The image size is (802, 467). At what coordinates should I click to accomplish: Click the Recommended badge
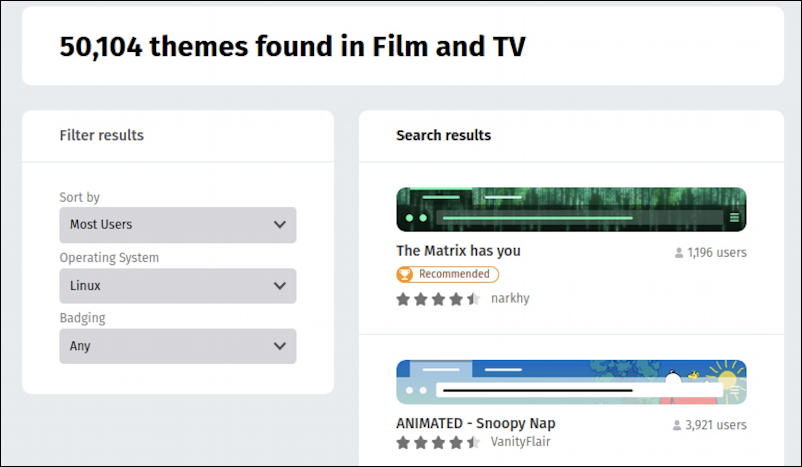pos(447,274)
